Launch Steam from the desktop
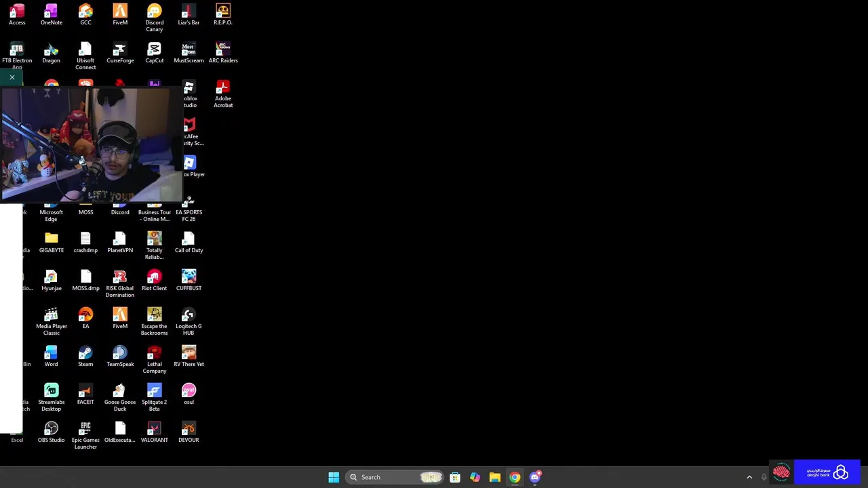This screenshot has width=868, height=488. 85,356
